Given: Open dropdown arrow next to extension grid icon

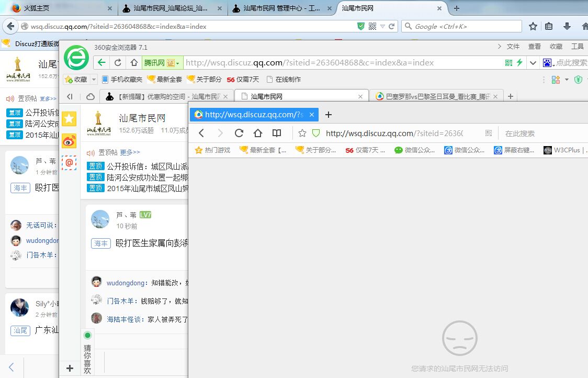Looking at the screenshot, I should [567, 80].
